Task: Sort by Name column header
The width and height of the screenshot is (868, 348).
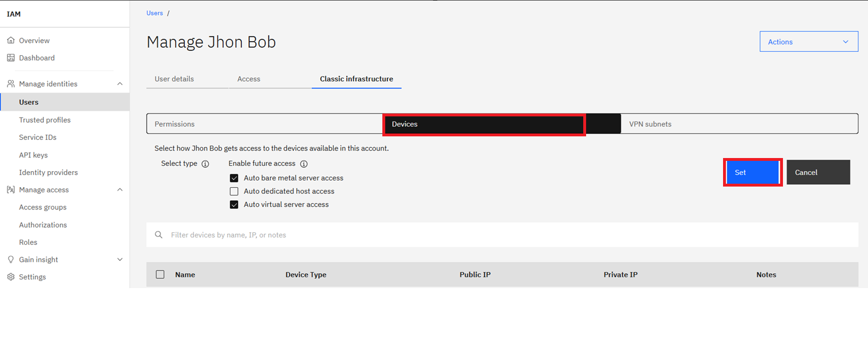Action: pyautogui.click(x=185, y=274)
